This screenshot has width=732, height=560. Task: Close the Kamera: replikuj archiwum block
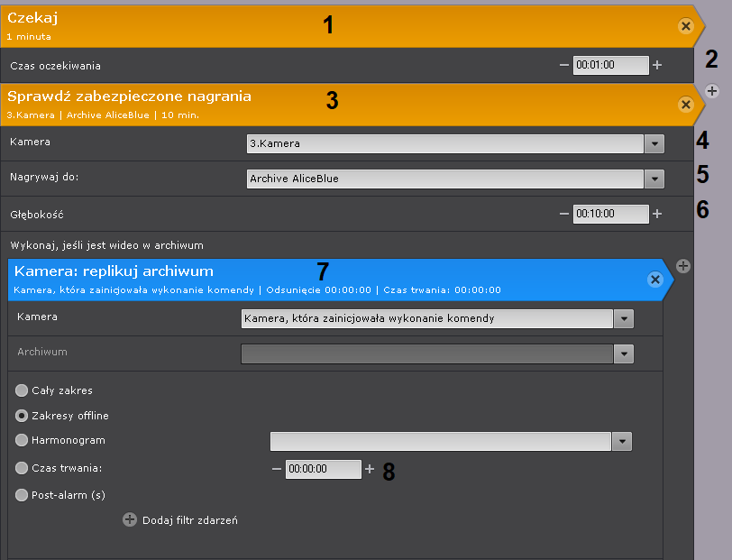click(655, 280)
